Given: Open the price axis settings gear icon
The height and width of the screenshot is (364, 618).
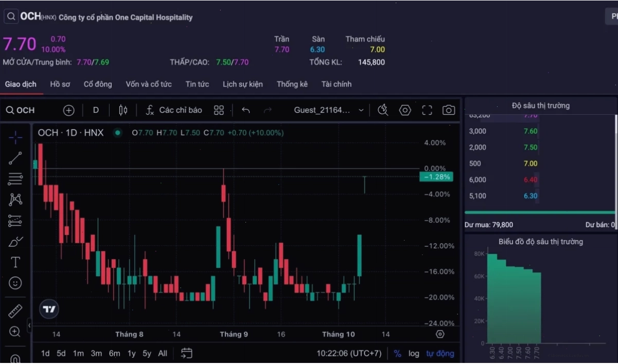Looking at the screenshot, I should tap(440, 334).
